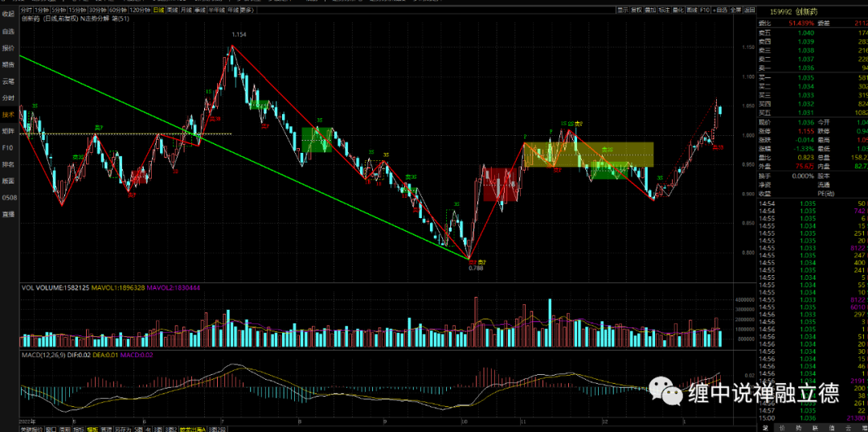Open 0508 in the left sidebar
The width and height of the screenshot is (868, 432).
9,198
